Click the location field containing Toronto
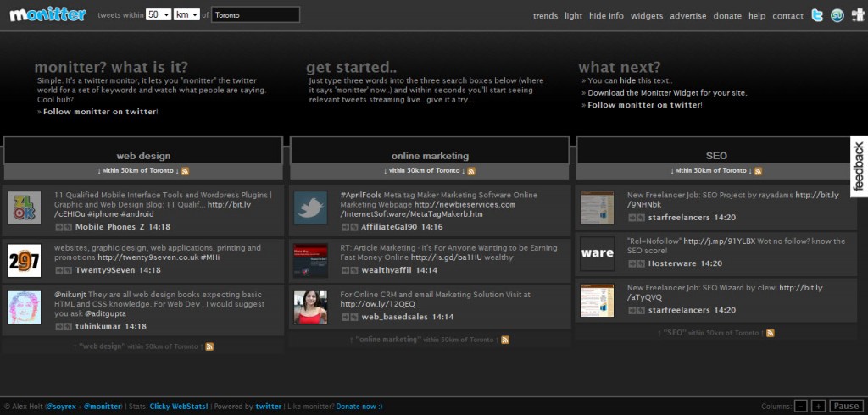The width and height of the screenshot is (868, 415). [x=256, y=15]
